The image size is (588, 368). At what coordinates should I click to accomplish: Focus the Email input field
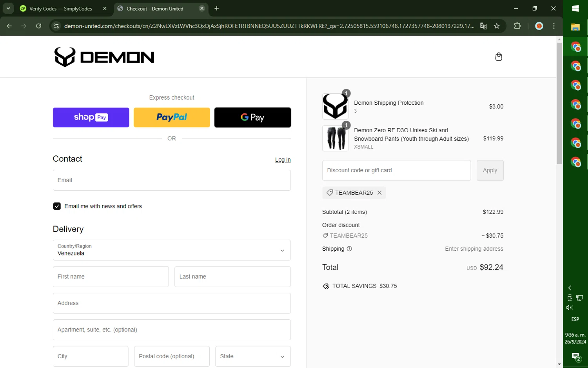coord(172,180)
